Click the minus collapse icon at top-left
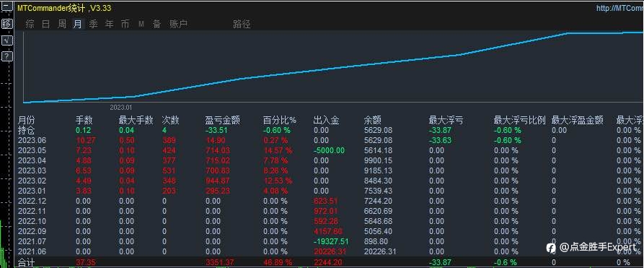The width and height of the screenshot is (644, 268). coord(7,7)
